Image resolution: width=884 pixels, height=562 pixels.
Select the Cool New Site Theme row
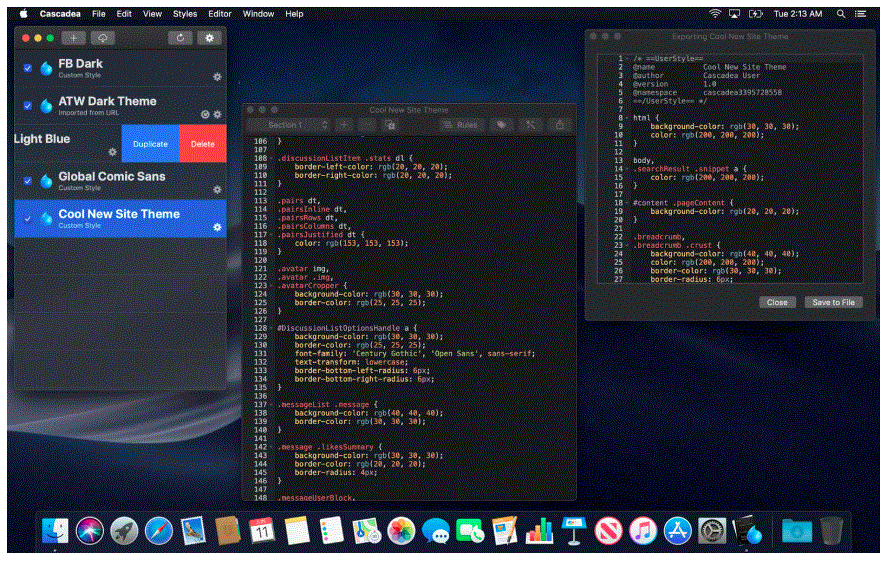[121, 219]
